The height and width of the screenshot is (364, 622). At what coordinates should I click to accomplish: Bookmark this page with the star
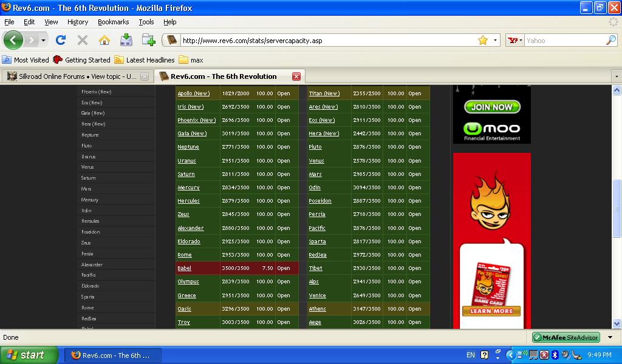[x=483, y=40]
